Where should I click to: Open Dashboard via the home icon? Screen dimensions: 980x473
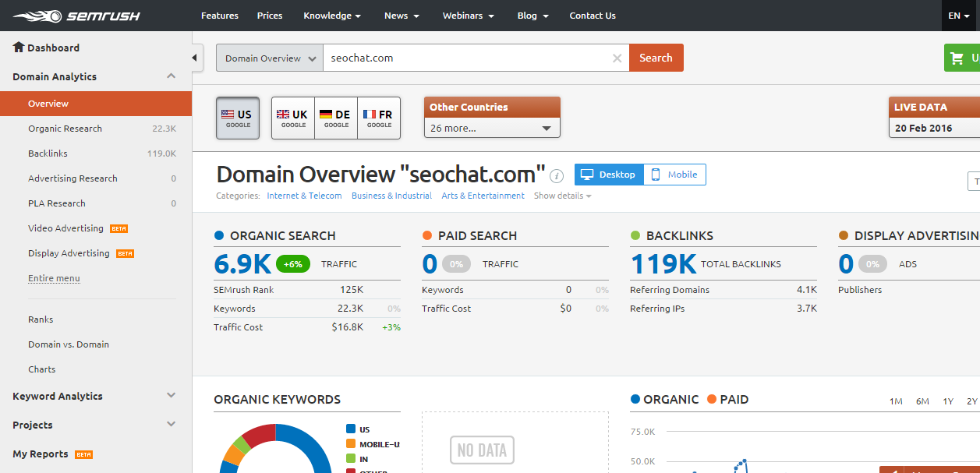click(19, 48)
